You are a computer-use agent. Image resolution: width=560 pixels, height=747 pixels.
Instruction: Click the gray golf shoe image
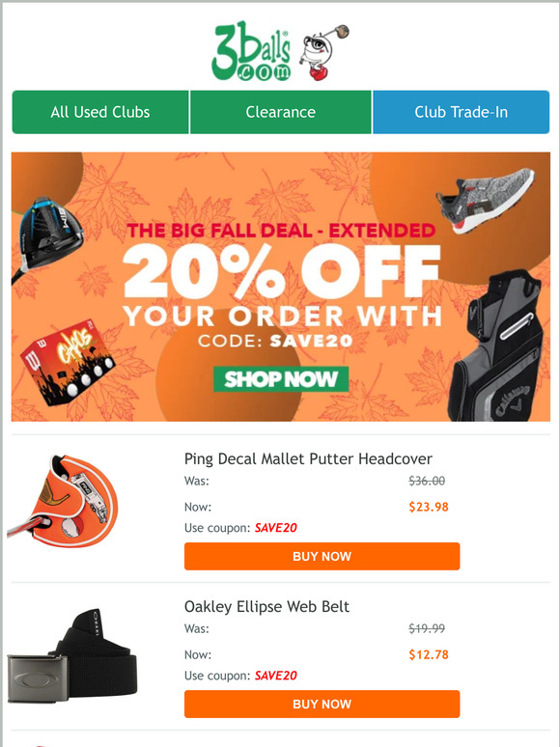pyautogui.click(x=486, y=201)
